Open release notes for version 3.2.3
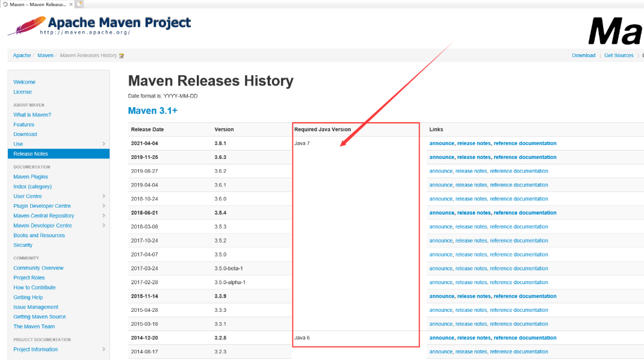644x360 pixels. [471, 352]
